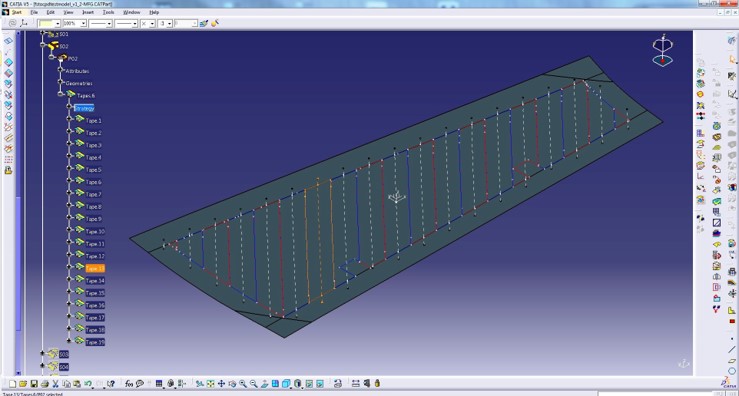Click the Save file icon

(34, 384)
